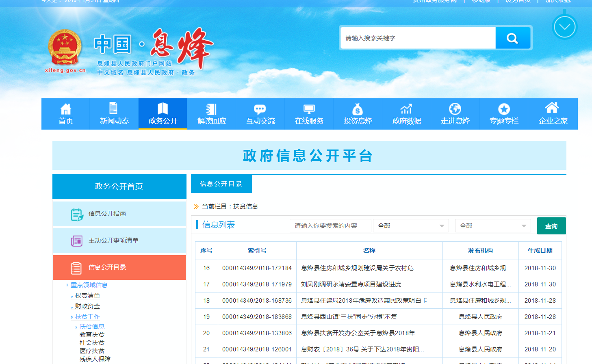Open the 首页 home icon
592x364 pixels.
(65, 109)
